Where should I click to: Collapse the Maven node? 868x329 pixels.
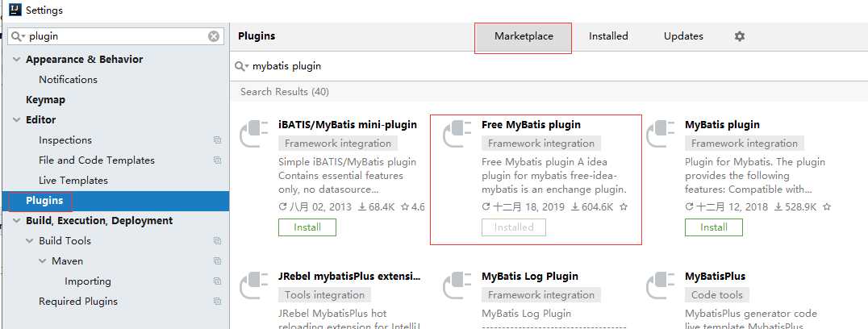43,261
